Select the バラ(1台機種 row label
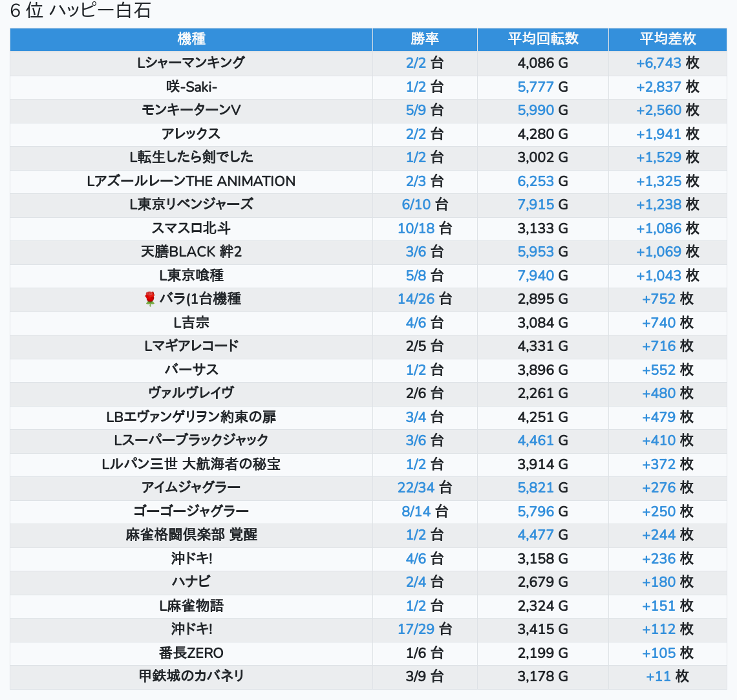 [200, 299]
